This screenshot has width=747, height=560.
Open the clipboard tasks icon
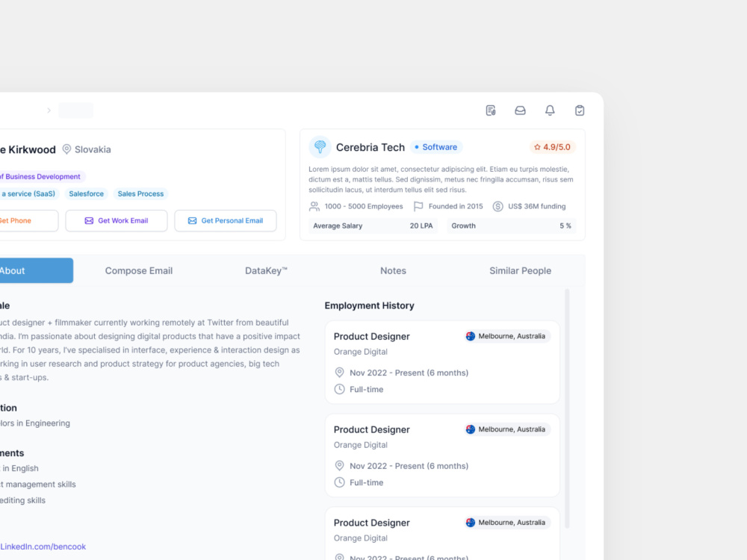click(x=580, y=111)
